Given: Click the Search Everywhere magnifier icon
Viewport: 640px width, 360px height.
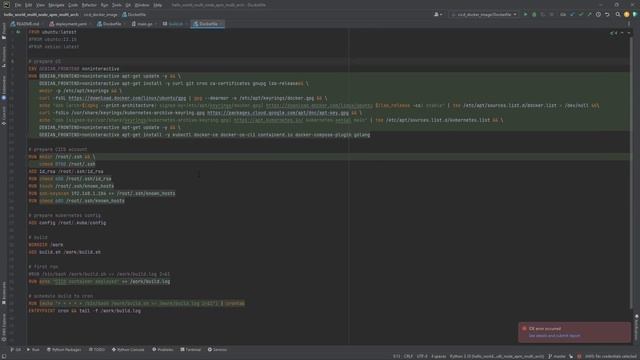Looking at the screenshot, I should coord(618,14).
